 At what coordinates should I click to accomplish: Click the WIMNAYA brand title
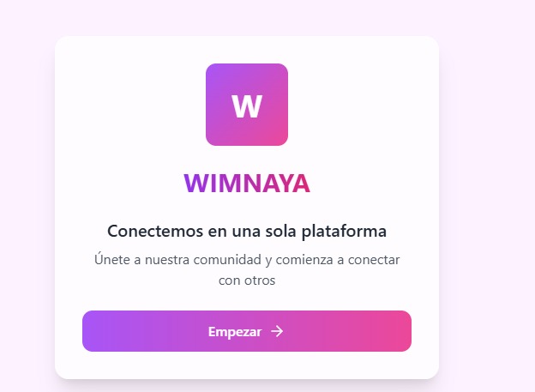[x=247, y=184]
